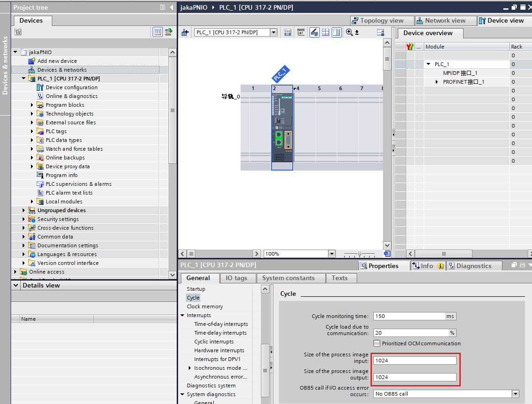Screen dimensions: 532x404
Task: Toggle the project tree column header view
Action: (158, 32)
